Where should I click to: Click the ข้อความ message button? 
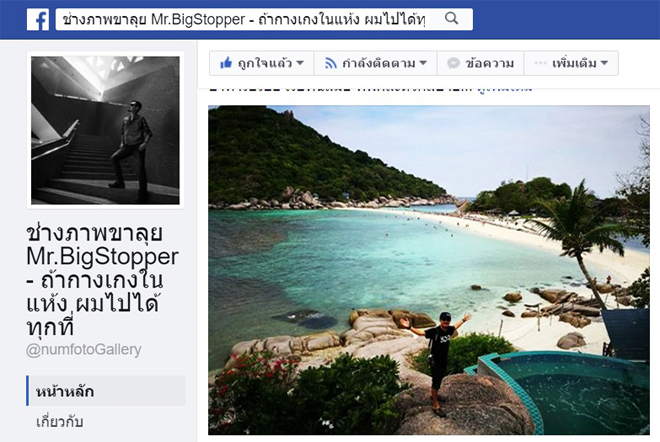coord(480,63)
